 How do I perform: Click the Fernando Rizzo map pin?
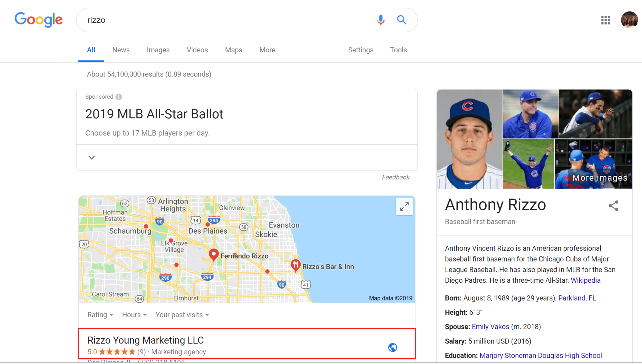tap(214, 254)
